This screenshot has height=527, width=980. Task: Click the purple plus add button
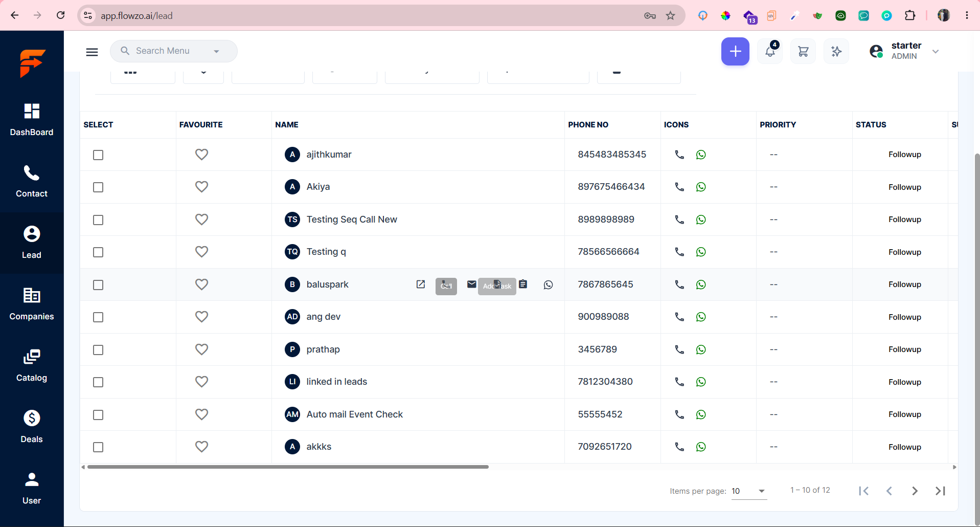[x=735, y=51]
